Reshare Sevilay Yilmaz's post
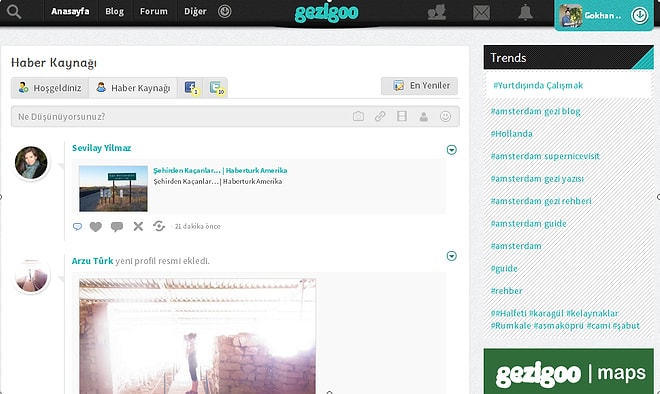Viewport: 660px width, 394px height. tap(159, 226)
